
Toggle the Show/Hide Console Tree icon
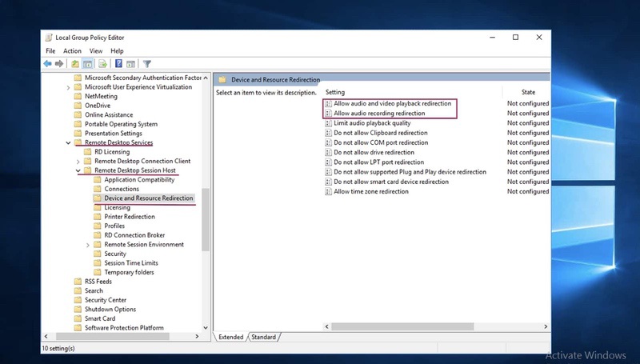[87, 64]
